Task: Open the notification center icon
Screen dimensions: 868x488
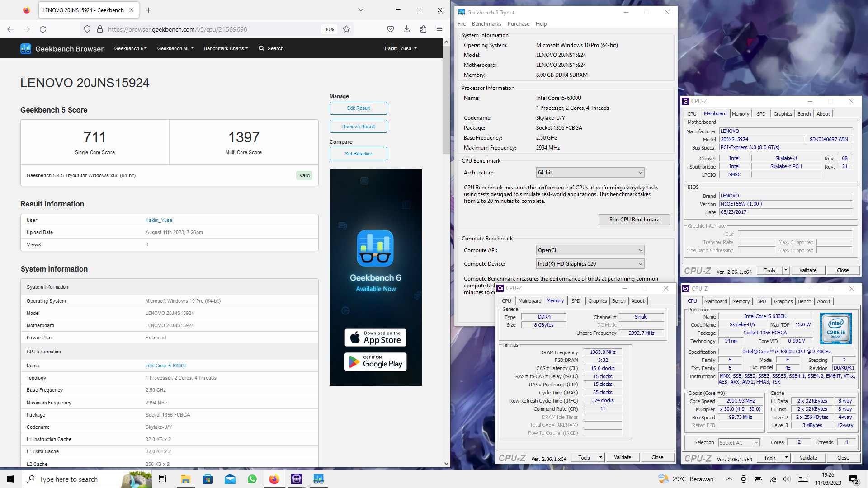Action: coord(854,479)
